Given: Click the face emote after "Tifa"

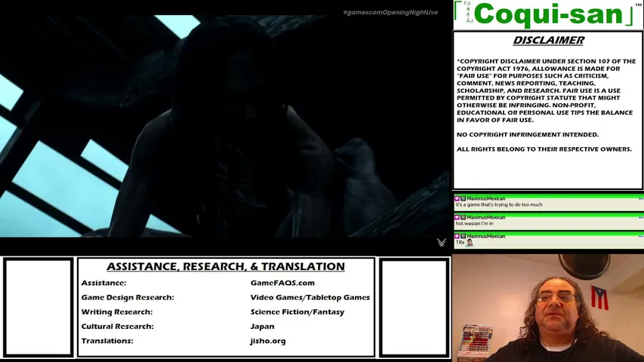Looking at the screenshot, I should click(470, 243).
